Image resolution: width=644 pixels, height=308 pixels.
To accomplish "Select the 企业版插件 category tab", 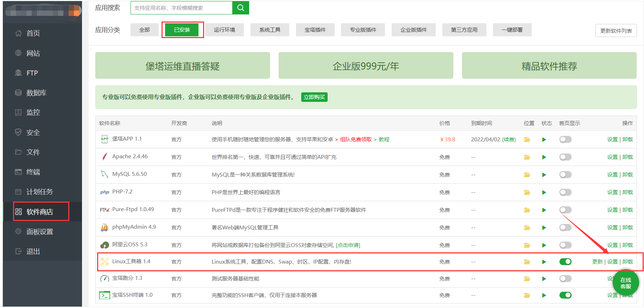I will coord(414,30).
